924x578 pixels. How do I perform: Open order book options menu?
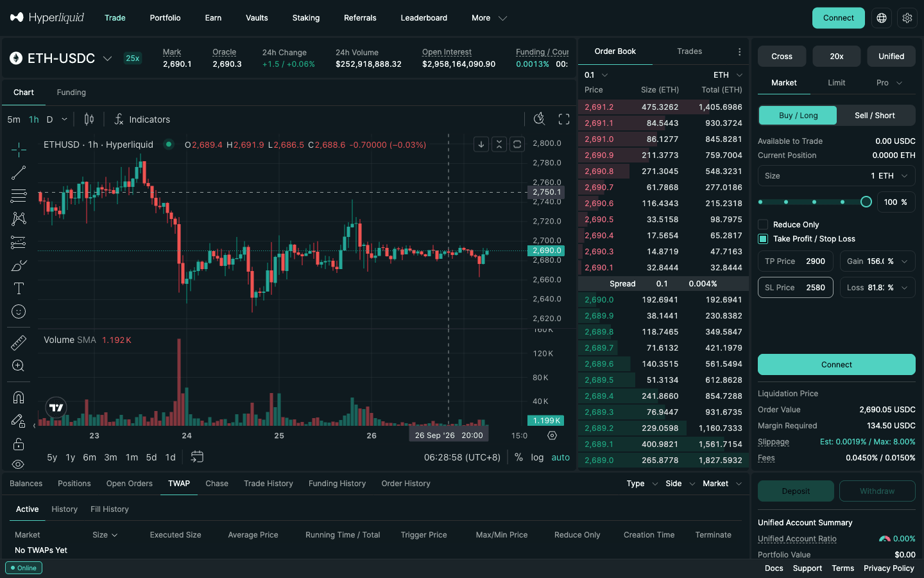pos(739,51)
